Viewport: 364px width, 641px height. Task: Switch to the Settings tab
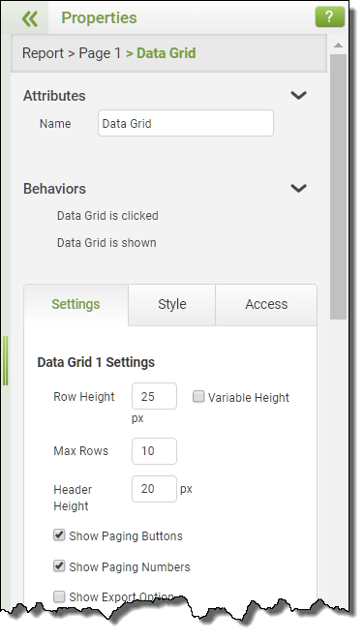[76, 305]
